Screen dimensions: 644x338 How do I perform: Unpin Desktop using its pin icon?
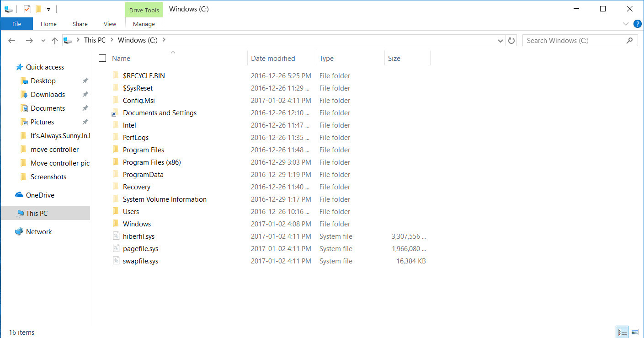(x=85, y=81)
